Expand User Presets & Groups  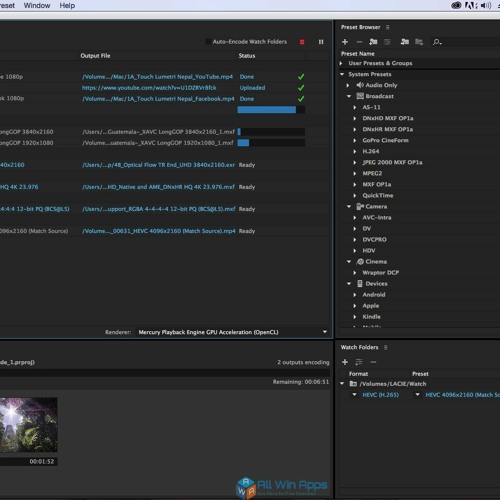341,63
